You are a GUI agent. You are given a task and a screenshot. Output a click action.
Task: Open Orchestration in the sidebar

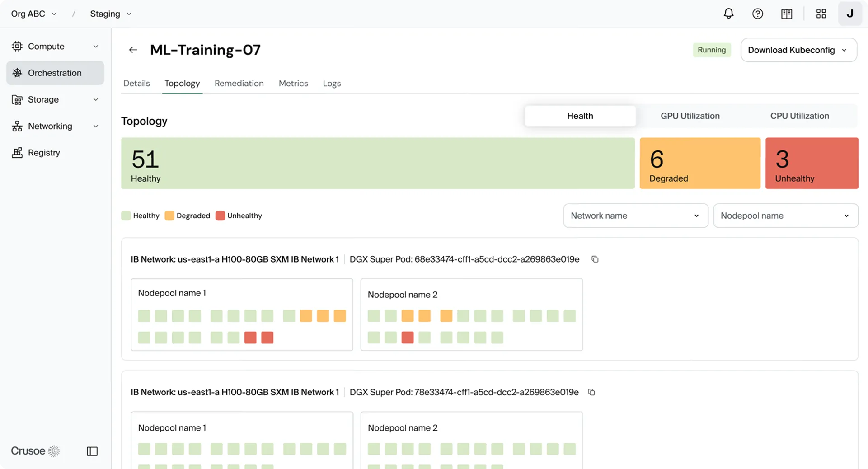coord(55,73)
